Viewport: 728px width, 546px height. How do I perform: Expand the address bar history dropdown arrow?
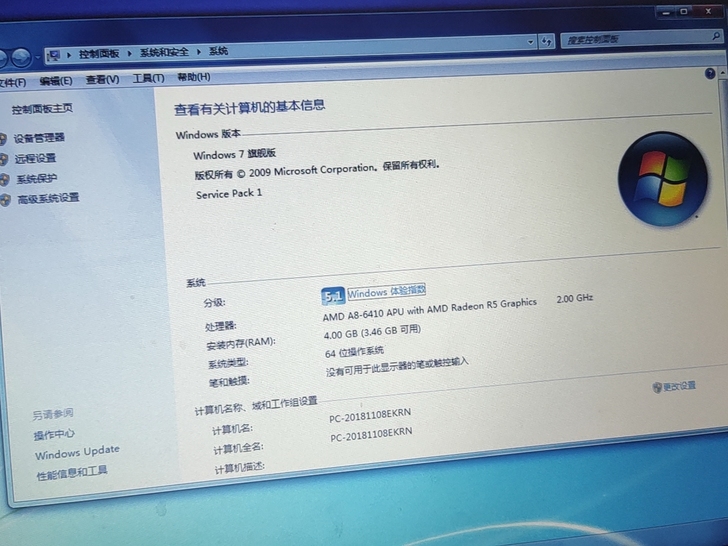(x=531, y=42)
